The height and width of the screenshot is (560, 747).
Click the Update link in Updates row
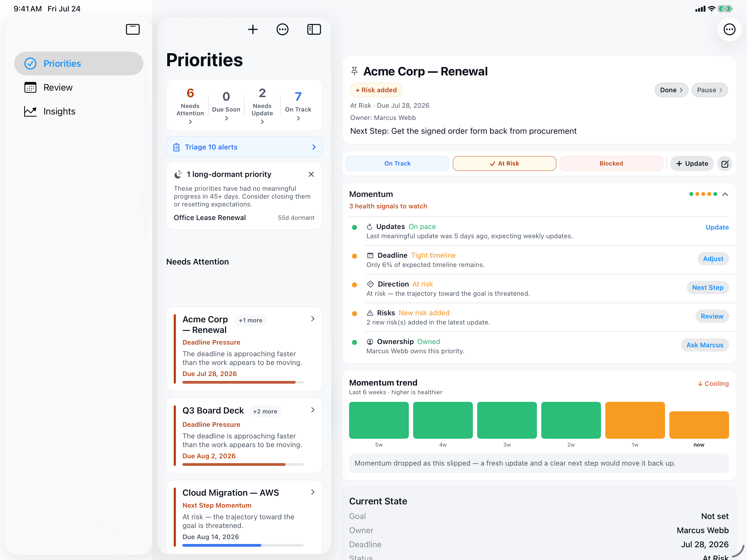(x=717, y=227)
